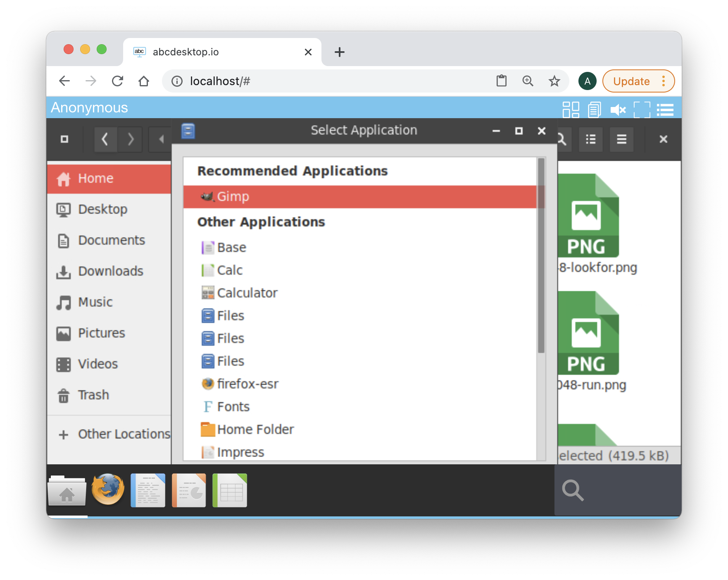This screenshot has width=728, height=580.
Task: Select the 8-lookfor.png file thumbnail
Action: (x=588, y=216)
